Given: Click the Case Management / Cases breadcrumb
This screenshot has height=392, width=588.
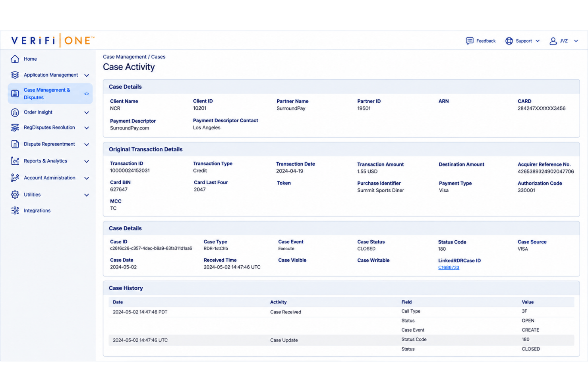Looking at the screenshot, I should pos(134,57).
